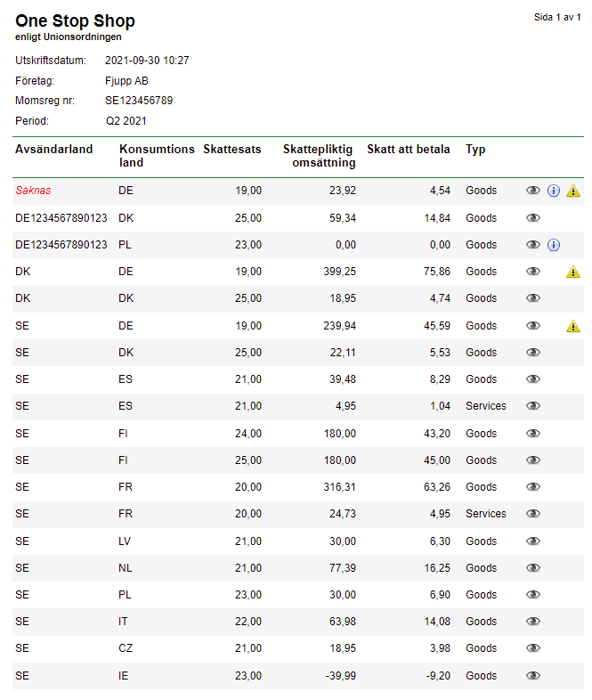
Task: Click the red Saknas text
Action: tap(31, 191)
